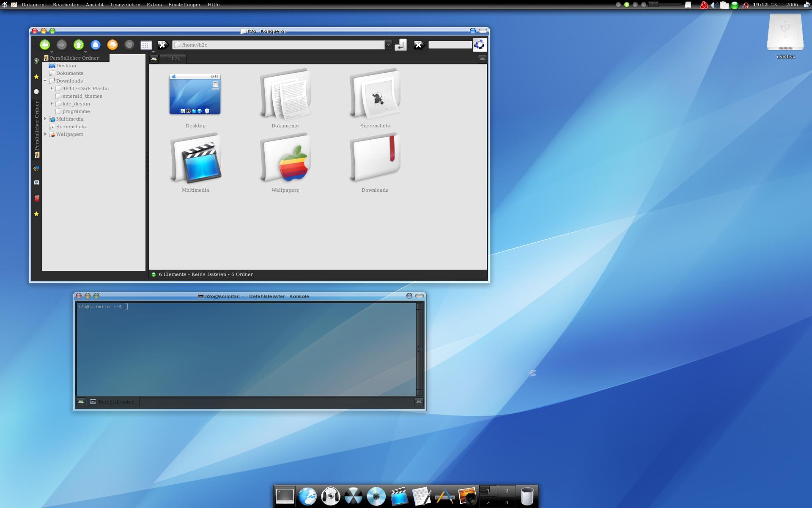Open the amaroK media sidebar panel icon
Image resolution: width=812 pixels, height=508 pixels.
(x=36, y=168)
